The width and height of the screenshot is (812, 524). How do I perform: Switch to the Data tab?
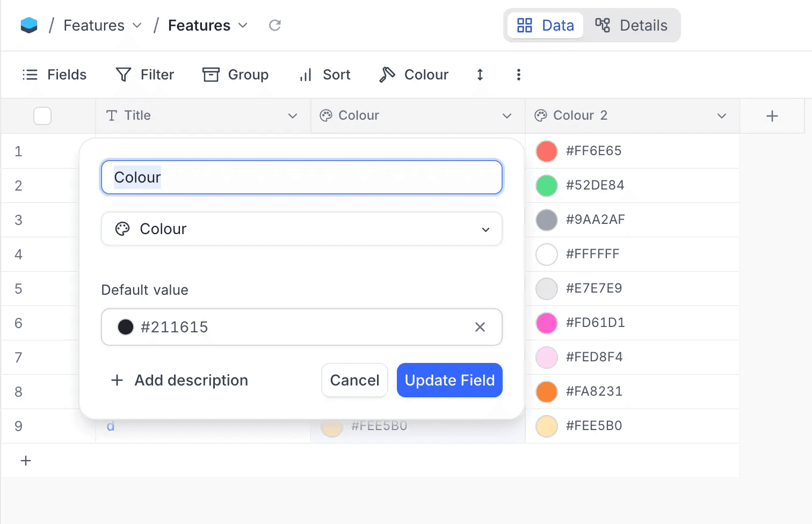click(x=545, y=25)
